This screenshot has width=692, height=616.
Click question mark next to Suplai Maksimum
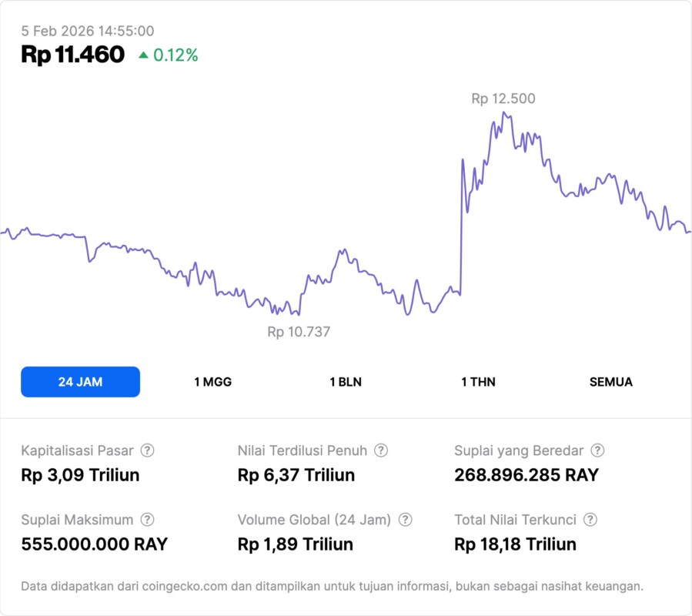coord(147,520)
